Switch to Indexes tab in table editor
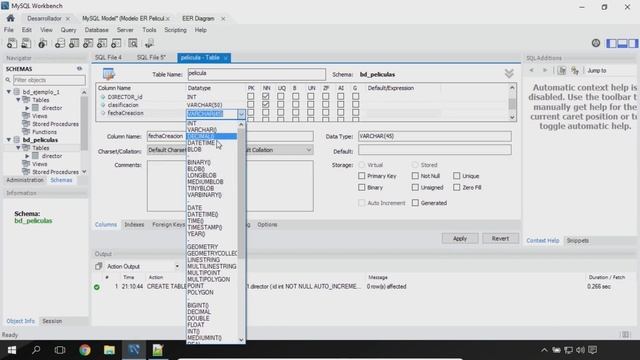Image resolution: width=640 pixels, height=360 pixels. coord(134,224)
